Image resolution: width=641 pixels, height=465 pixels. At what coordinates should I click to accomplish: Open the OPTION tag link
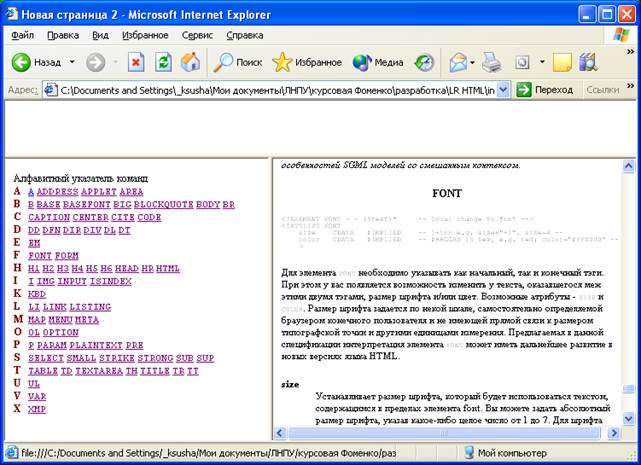click(x=61, y=332)
